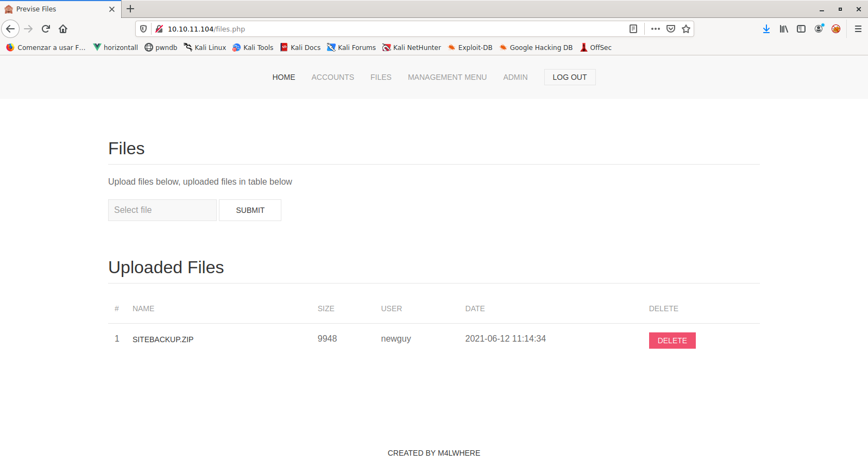The width and height of the screenshot is (868, 466).
Task: Click the browser back arrow button
Action: (10, 29)
